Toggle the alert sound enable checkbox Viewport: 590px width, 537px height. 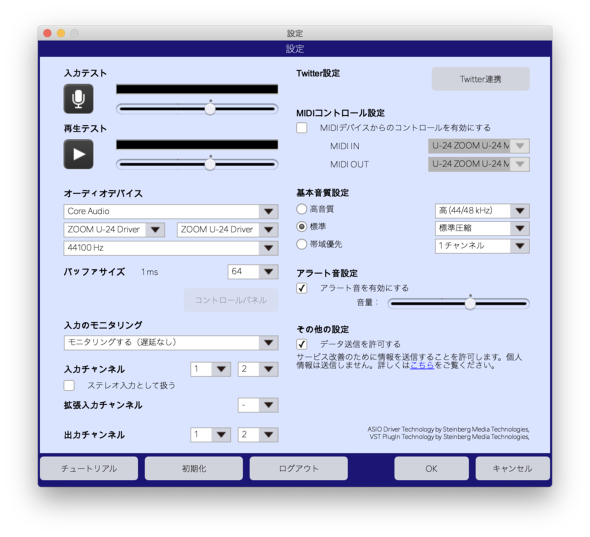point(301,288)
